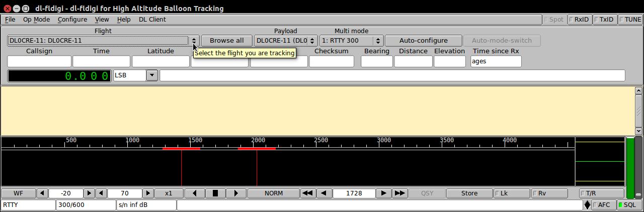
Task: Click the 70 waterfall range value
Action: coord(125,193)
